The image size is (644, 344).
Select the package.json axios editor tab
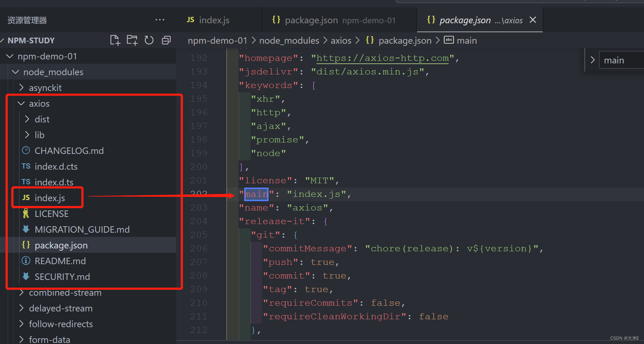click(x=480, y=20)
